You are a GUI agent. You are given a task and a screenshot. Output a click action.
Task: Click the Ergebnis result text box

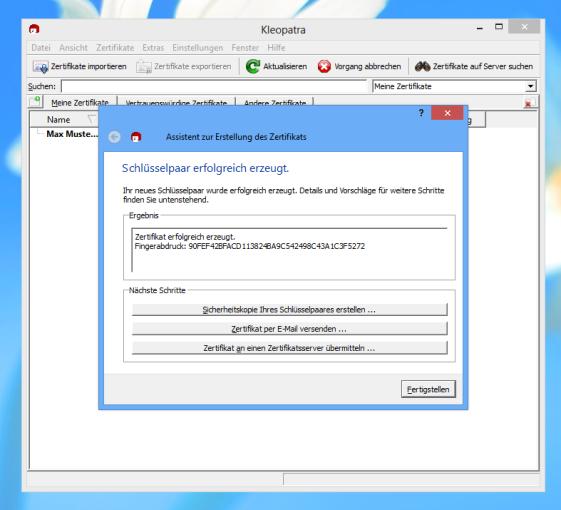[289, 250]
